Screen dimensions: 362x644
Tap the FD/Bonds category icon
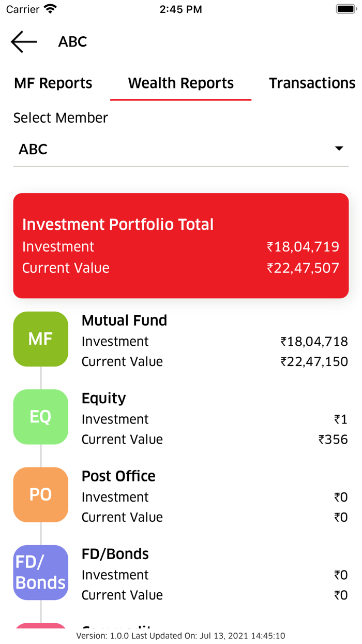[40, 573]
